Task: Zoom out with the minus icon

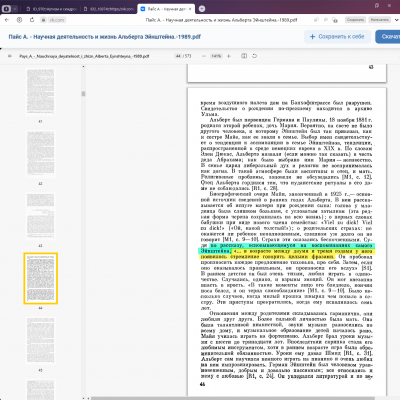Action: pyautogui.click(x=204, y=56)
